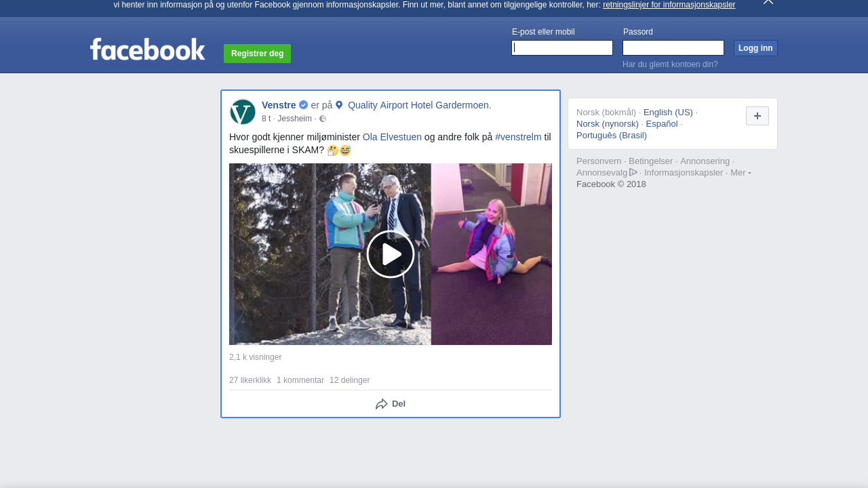Viewport: 868px width, 488px height.
Task: Click the location pin icon
Action: 339,105
